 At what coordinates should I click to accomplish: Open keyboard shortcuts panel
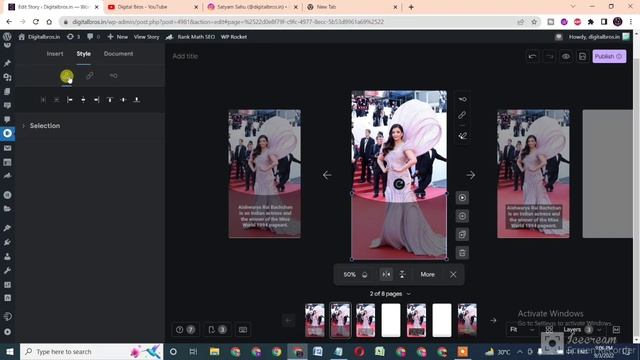coord(243,330)
